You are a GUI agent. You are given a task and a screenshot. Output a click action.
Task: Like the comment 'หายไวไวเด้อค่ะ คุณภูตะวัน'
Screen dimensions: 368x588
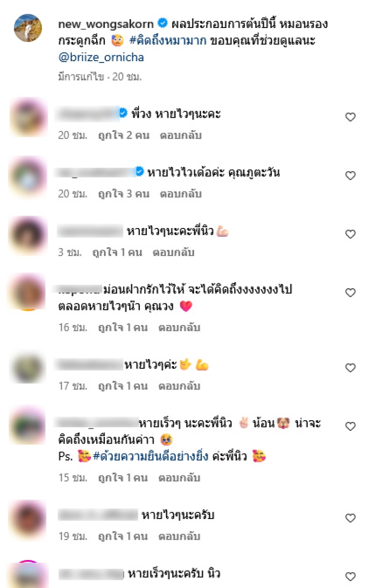(351, 176)
